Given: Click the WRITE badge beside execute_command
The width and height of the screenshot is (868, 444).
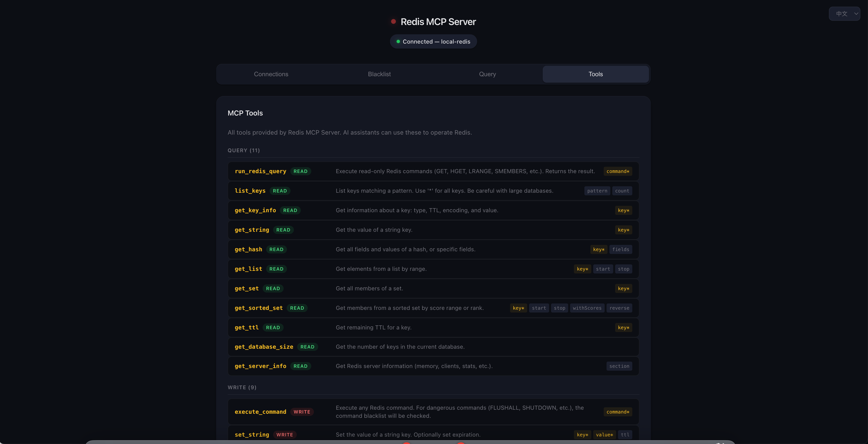Looking at the screenshot, I should pos(301,412).
